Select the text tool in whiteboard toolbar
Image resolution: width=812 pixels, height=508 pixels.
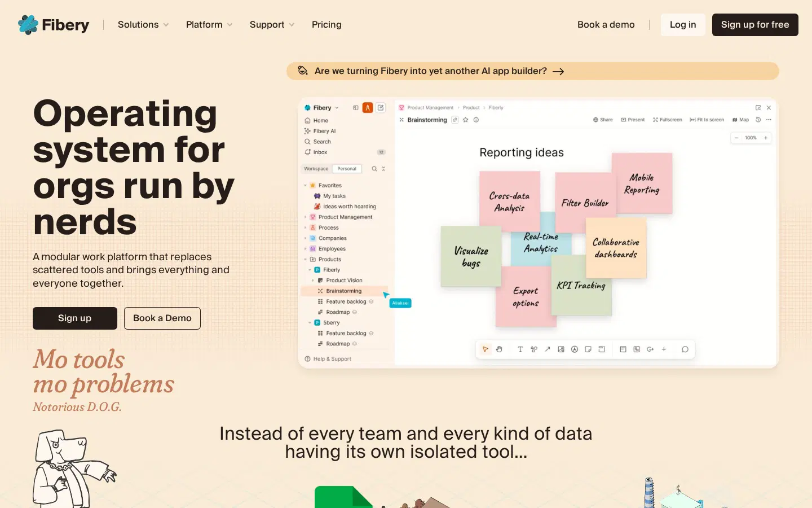(x=520, y=349)
